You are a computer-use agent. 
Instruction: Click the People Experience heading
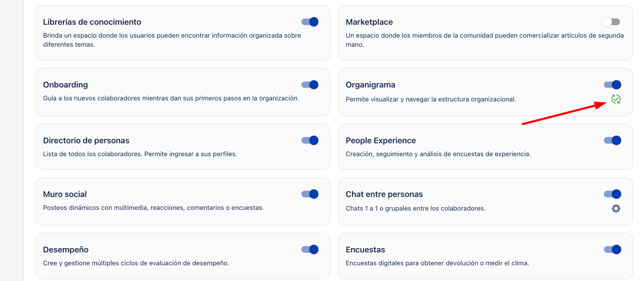coord(381,140)
